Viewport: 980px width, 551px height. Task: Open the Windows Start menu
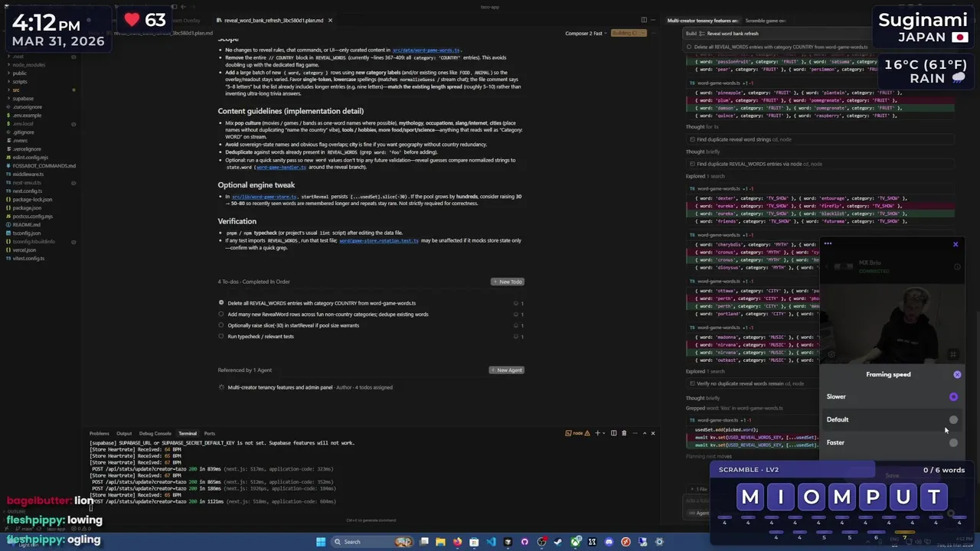click(321, 542)
